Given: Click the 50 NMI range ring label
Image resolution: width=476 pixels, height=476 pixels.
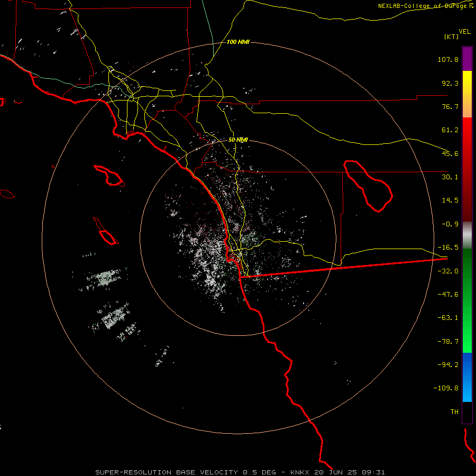Looking at the screenshot, I should (x=238, y=140).
